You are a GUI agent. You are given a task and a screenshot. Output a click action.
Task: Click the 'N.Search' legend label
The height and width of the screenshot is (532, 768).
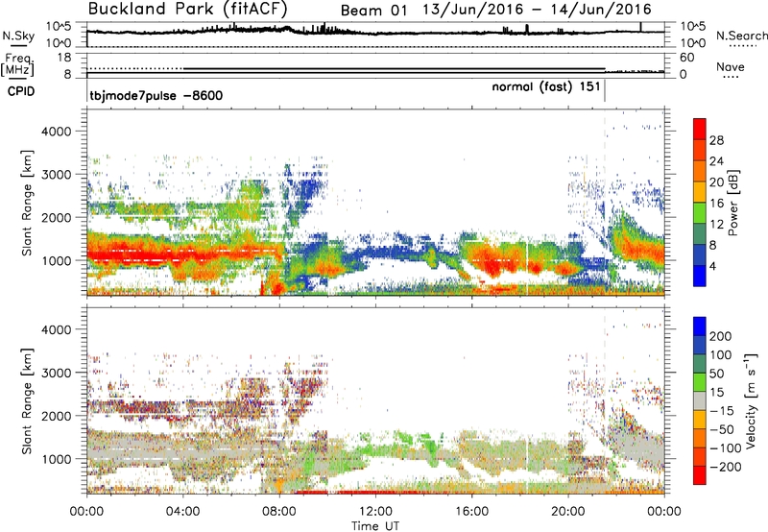741,36
